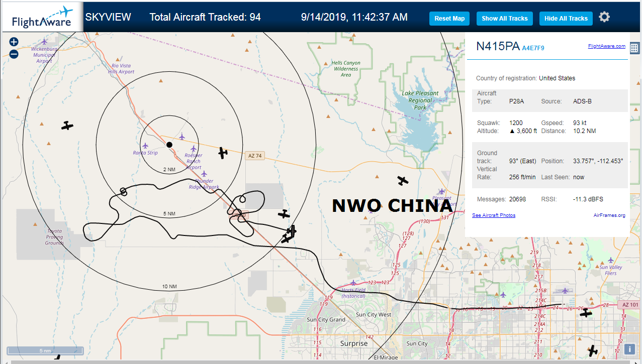Select aircraft icon in bottom-right map corner

tap(593, 350)
